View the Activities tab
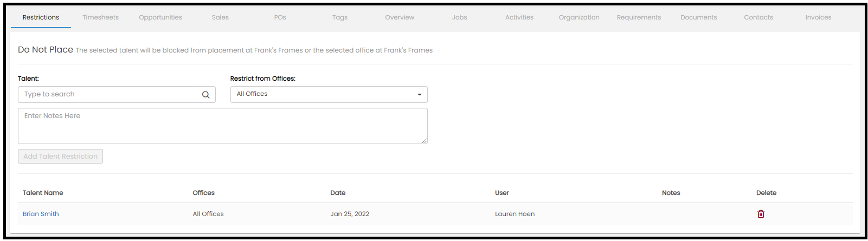 519,17
